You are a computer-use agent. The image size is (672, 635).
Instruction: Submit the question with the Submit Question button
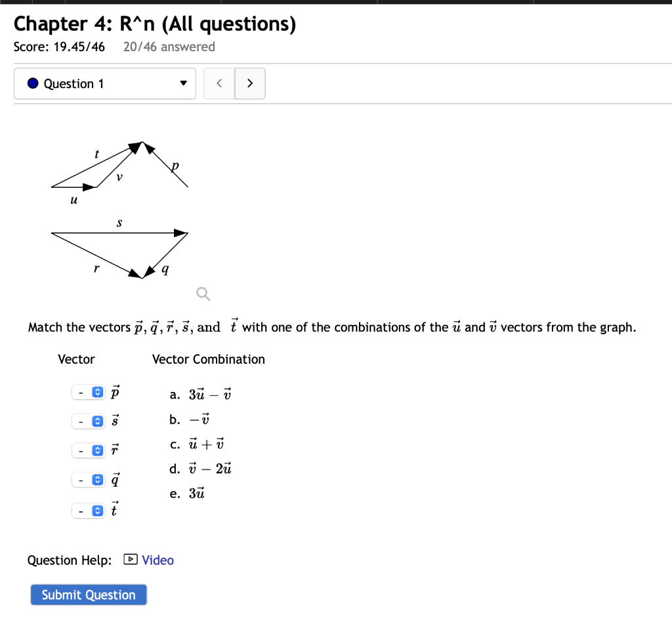tap(88, 594)
